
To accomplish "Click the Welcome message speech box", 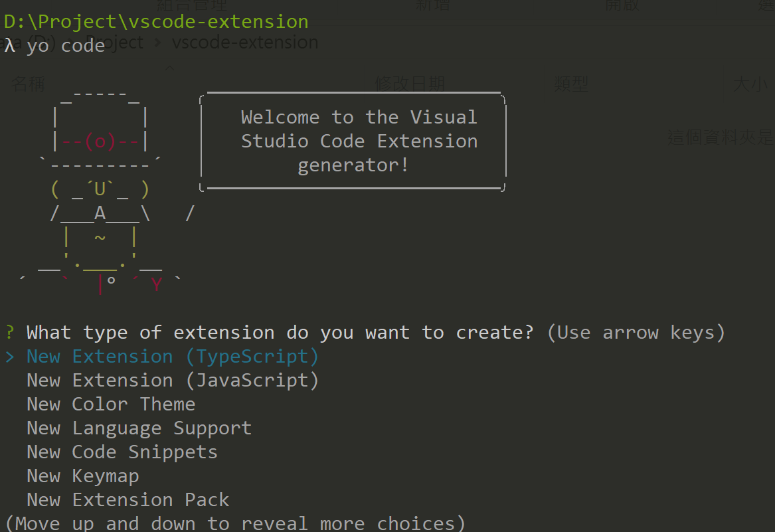I will click(353, 141).
